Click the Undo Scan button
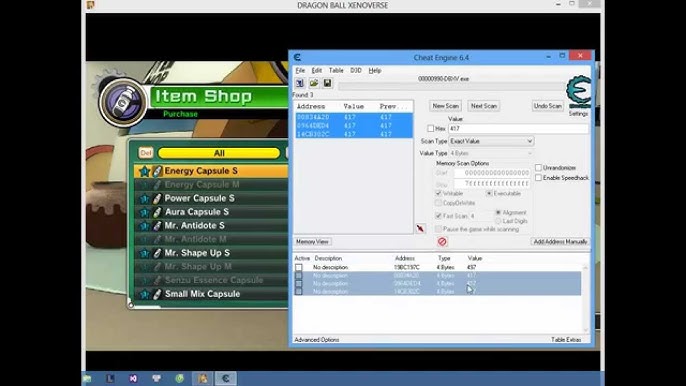The width and height of the screenshot is (686, 386). point(548,106)
